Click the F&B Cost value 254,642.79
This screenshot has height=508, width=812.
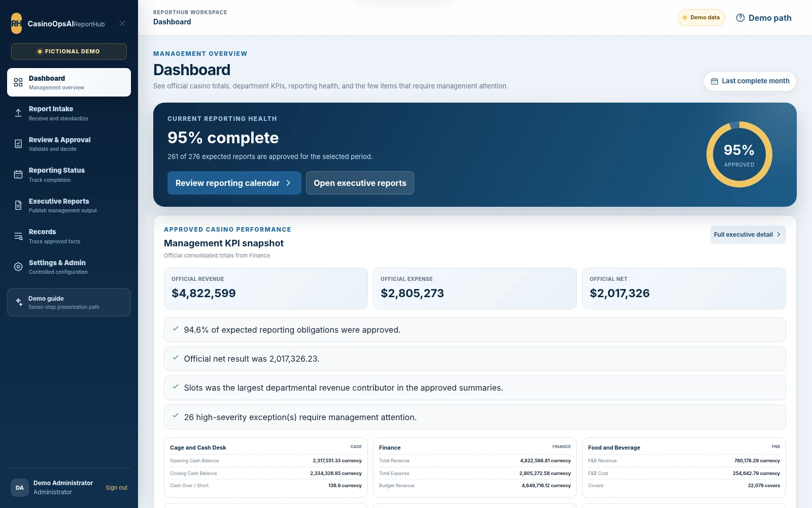click(756, 473)
